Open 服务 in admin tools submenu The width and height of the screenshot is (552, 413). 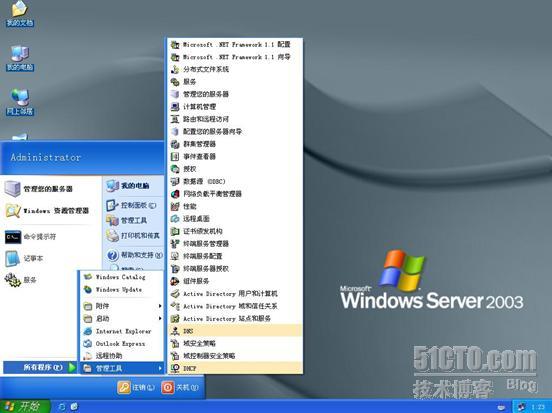point(234,82)
